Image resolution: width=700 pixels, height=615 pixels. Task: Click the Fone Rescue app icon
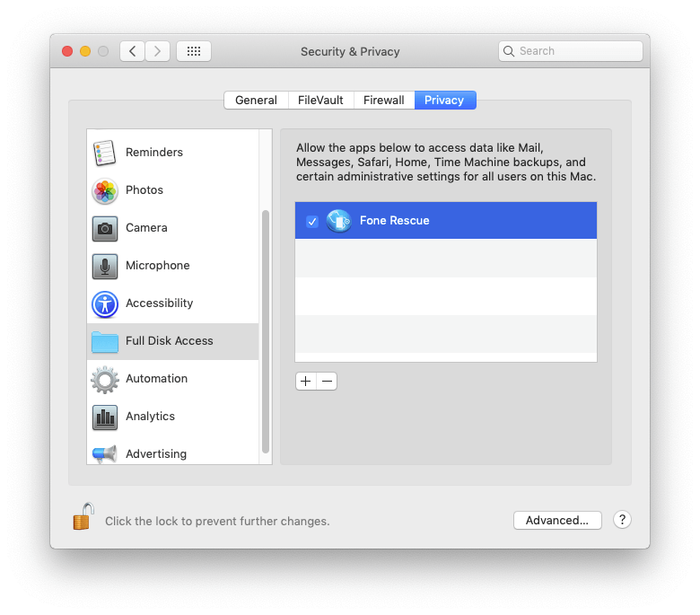click(338, 221)
